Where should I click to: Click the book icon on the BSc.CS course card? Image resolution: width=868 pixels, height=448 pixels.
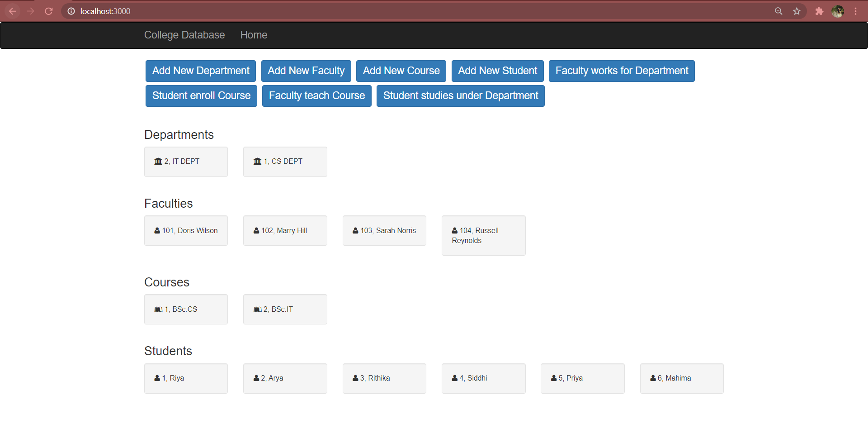(158, 309)
